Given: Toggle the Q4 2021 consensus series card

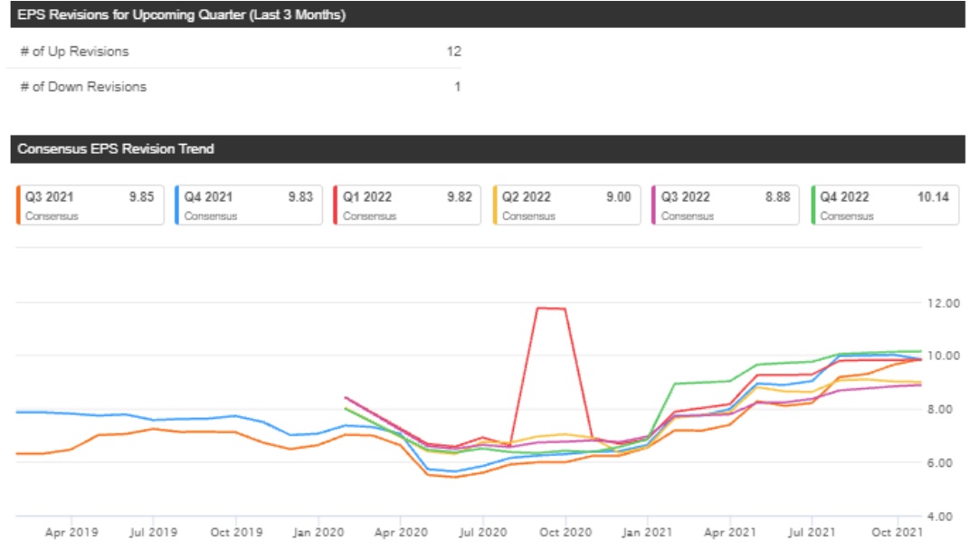Looking at the screenshot, I should click(249, 204).
